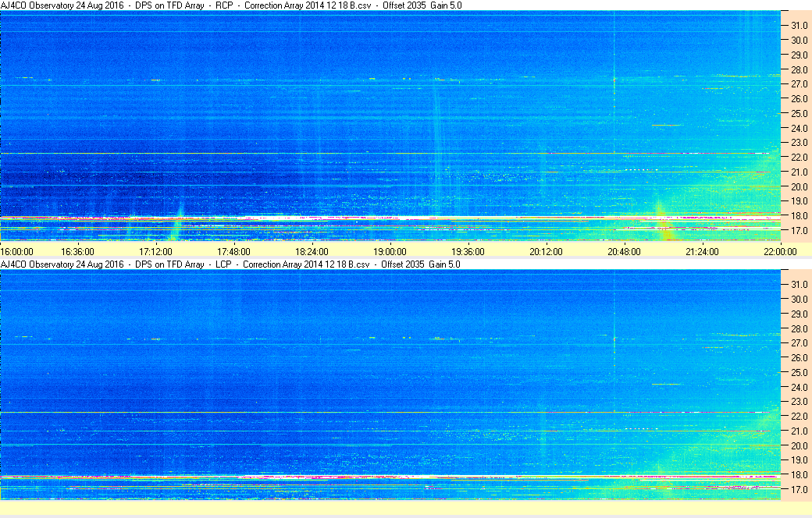Click the 30.0 frequency label in RCP panel
Image resolution: width=812 pixels, height=518 pixels.
click(x=799, y=41)
